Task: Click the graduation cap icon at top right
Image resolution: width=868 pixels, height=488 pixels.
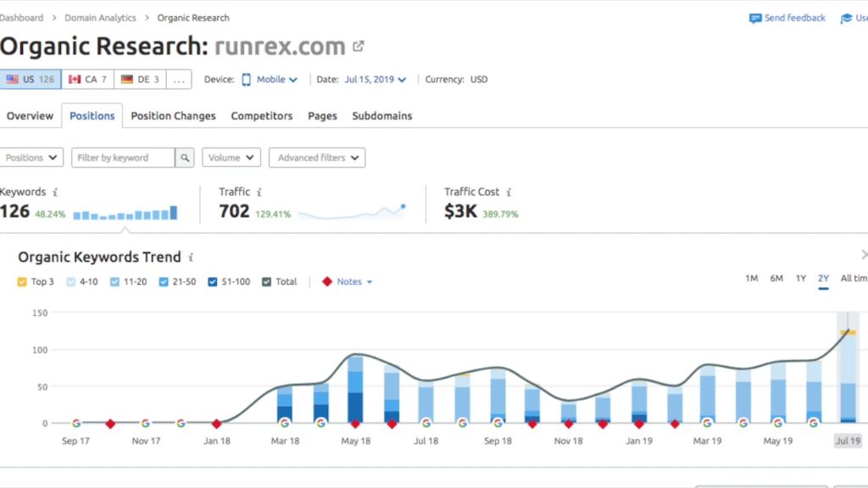Action: (846, 19)
